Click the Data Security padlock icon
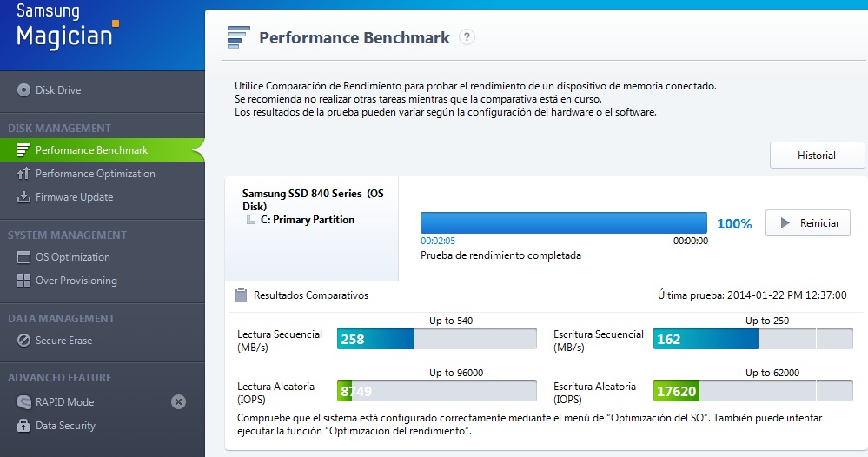Screen dimensions: 868x457 pos(23,426)
